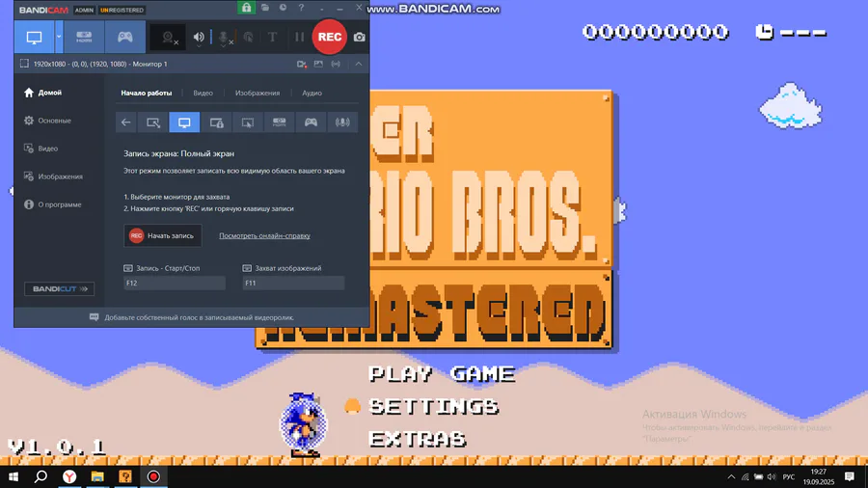Select Bandicam screen recording mode
868x488 pixels.
coord(34,37)
